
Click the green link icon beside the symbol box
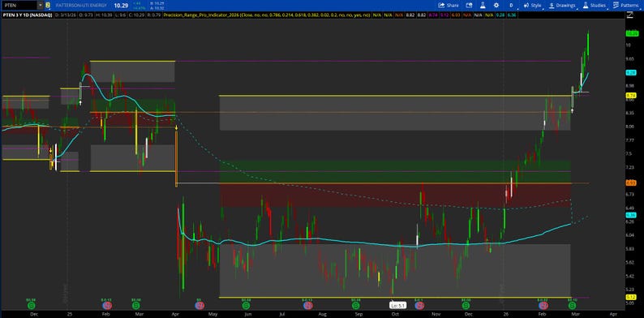(x=48, y=6)
